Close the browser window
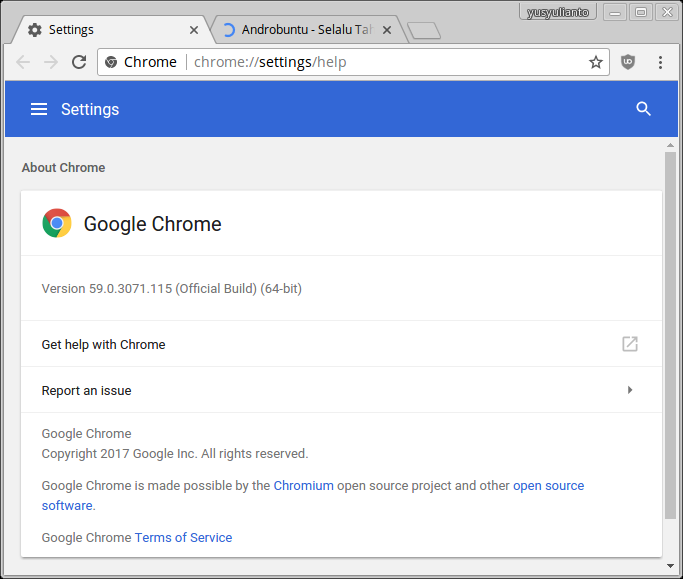This screenshot has width=683, height=579. pos(667,12)
